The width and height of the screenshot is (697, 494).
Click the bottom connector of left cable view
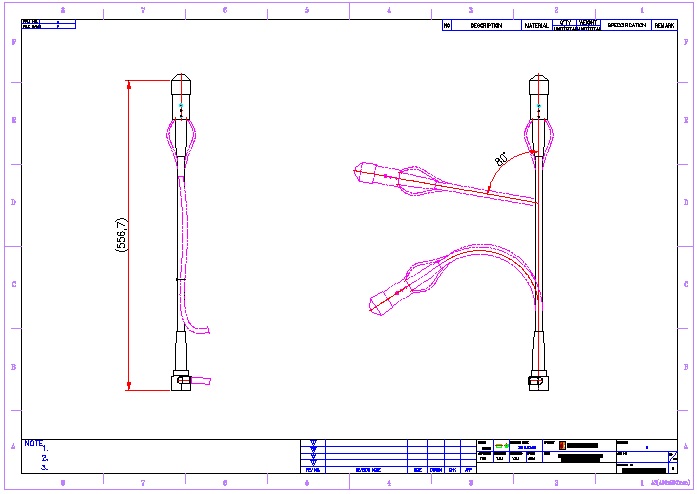point(180,375)
